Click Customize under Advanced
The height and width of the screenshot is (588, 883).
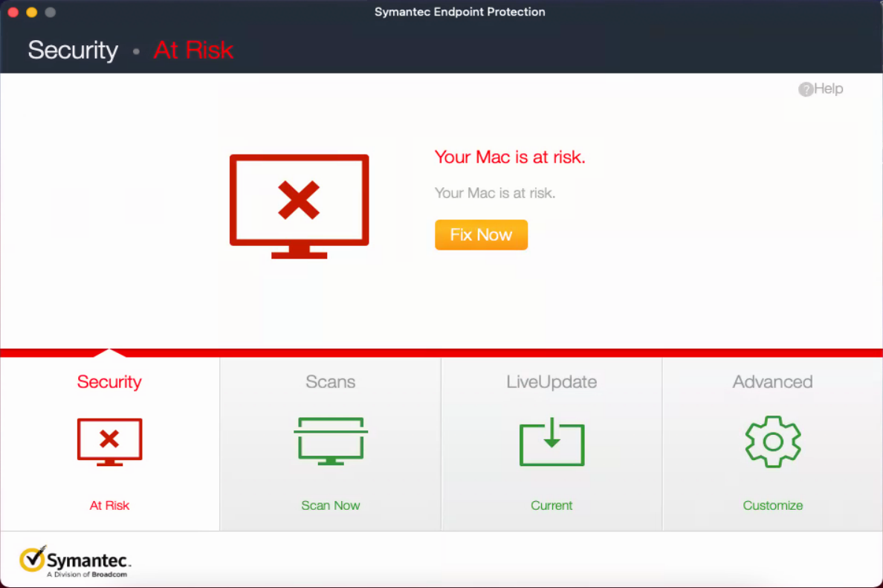(x=773, y=505)
